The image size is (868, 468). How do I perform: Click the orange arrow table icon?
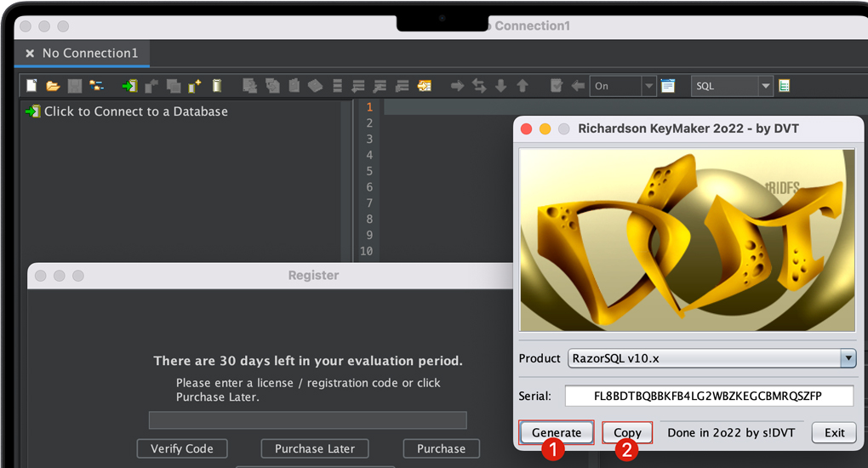pyautogui.click(x=425, y=86)
